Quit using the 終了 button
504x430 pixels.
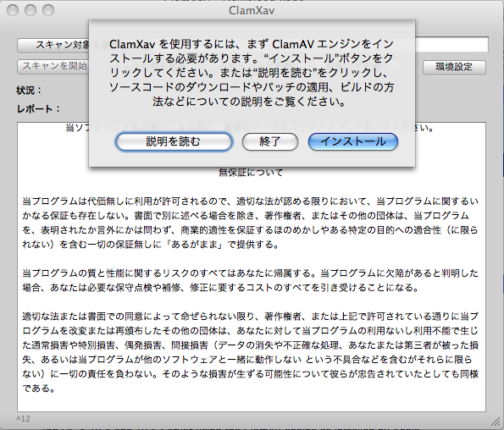tap(270, 141)
